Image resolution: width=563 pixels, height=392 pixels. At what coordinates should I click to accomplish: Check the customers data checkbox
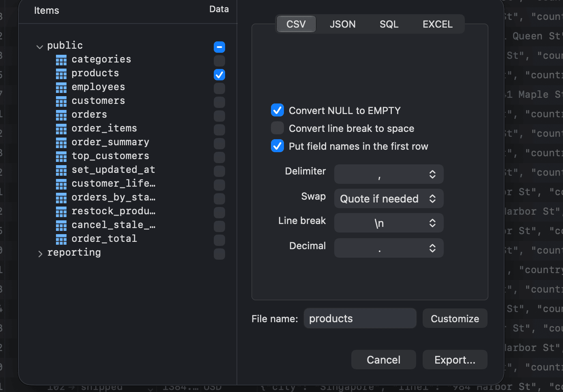[x=219, y=102]
